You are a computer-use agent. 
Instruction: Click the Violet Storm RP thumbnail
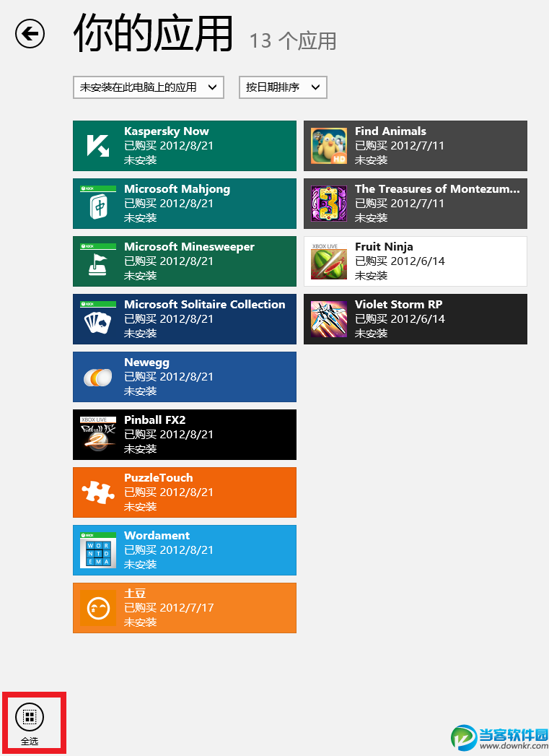(329, 319)
